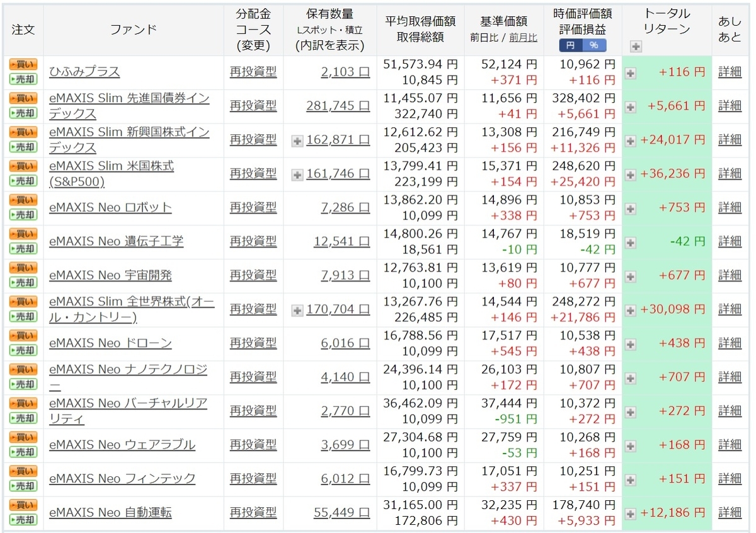The width and height of the screenshot is (756, 533).
Task: Expand total return -42円 row
Action: pos(631,243)
